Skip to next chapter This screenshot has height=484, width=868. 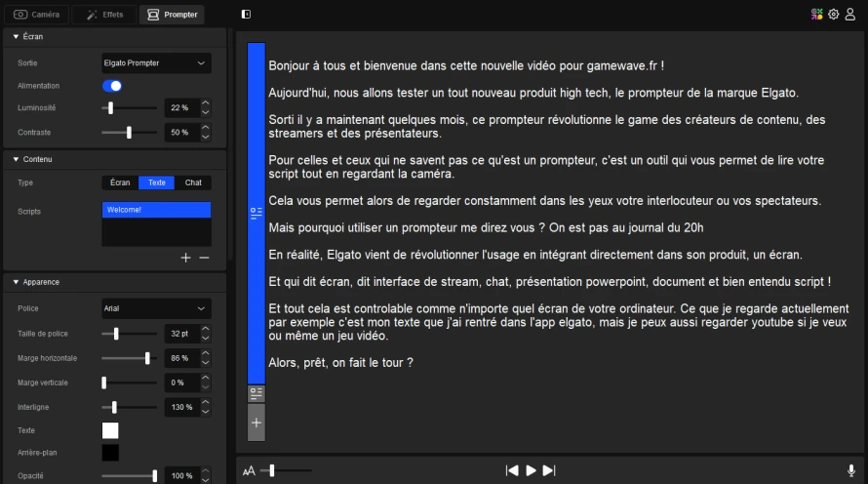coord(548,470)
